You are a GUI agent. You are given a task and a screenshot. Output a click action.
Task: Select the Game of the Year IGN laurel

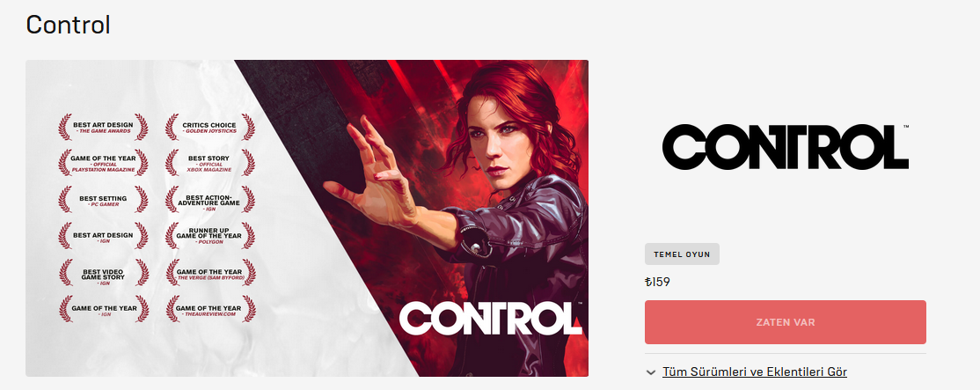(x=103, y=309)
